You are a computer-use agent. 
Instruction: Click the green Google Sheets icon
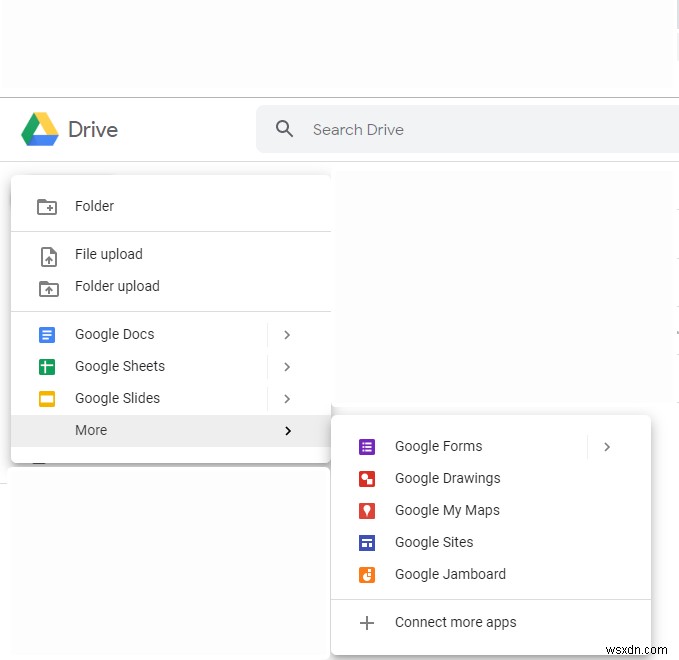[x=47, y=367]
